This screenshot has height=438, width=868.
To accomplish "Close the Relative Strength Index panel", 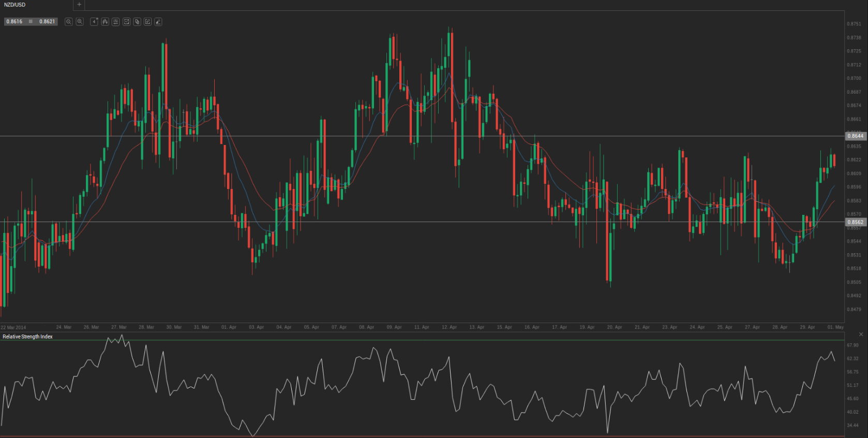I will coord(861,334).
